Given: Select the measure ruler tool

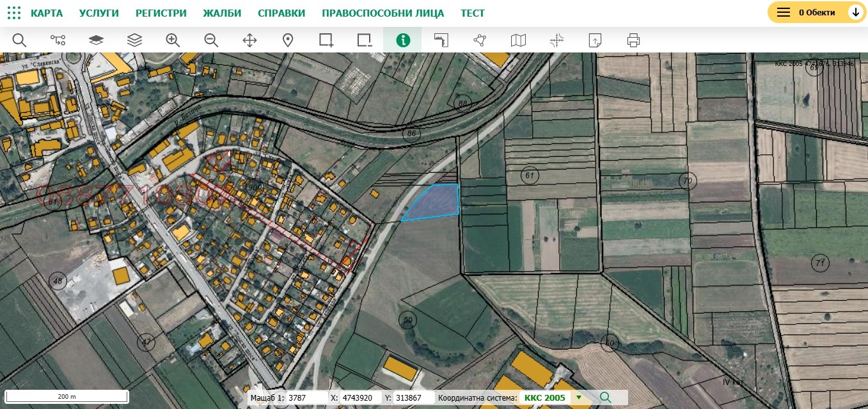Looking at the screenshot, I should coord(441,40).
